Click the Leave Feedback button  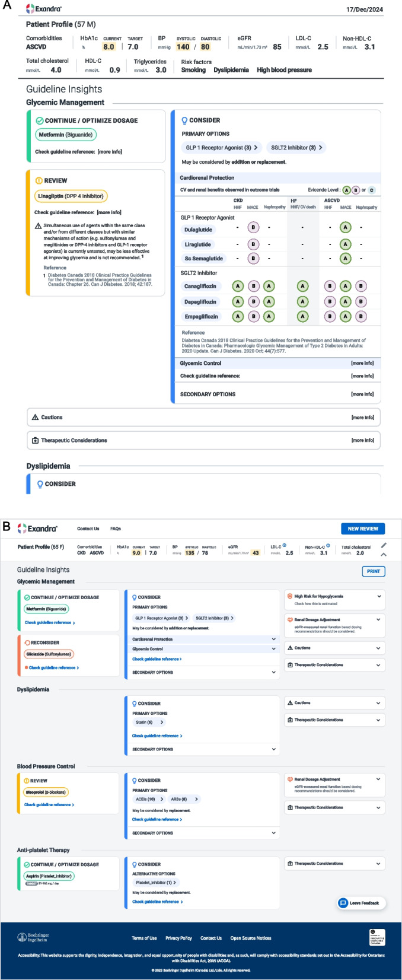point(362,903)
